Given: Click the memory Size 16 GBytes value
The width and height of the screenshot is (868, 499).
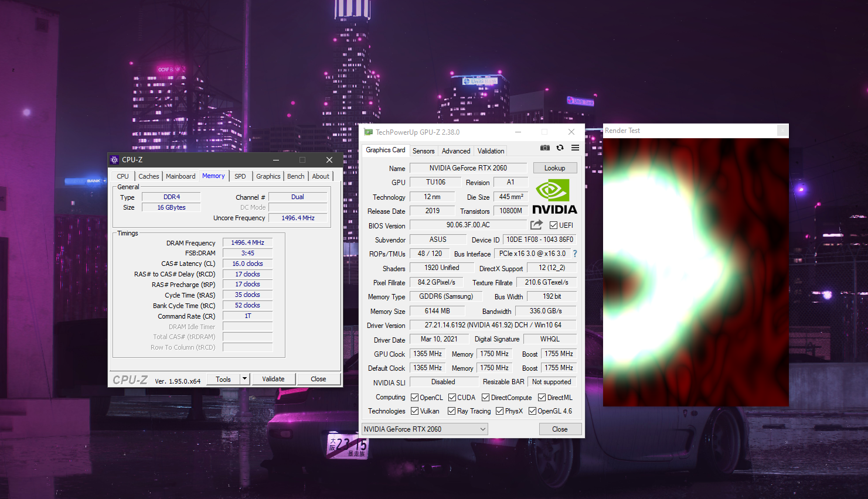Looking at the screenshot, I should click(x=171, y=207).
